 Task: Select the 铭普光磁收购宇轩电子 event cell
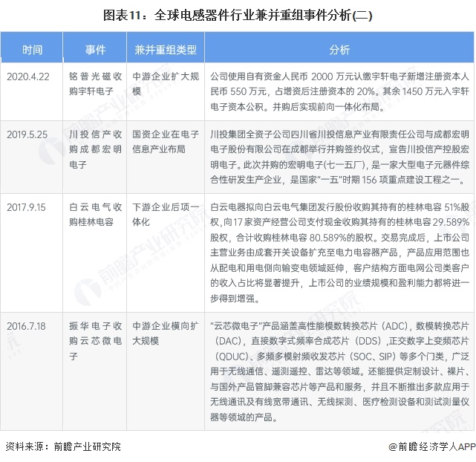click(x=95, y=82)
